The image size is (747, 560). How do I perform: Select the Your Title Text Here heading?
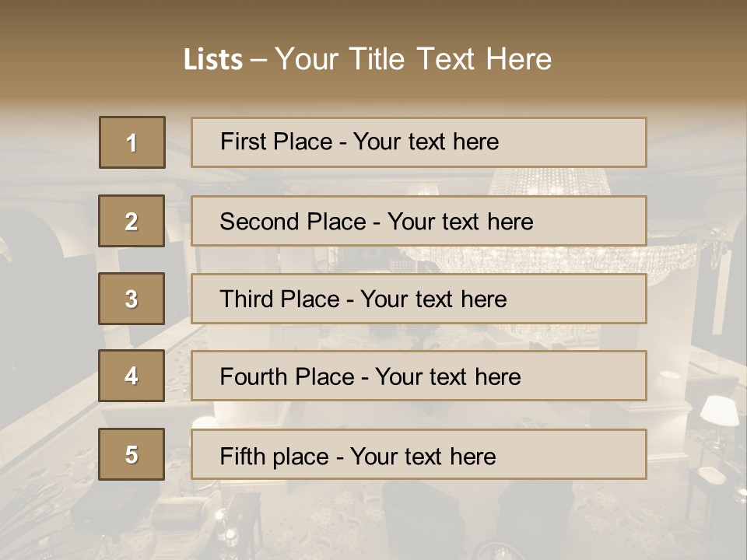coord(413,59)
